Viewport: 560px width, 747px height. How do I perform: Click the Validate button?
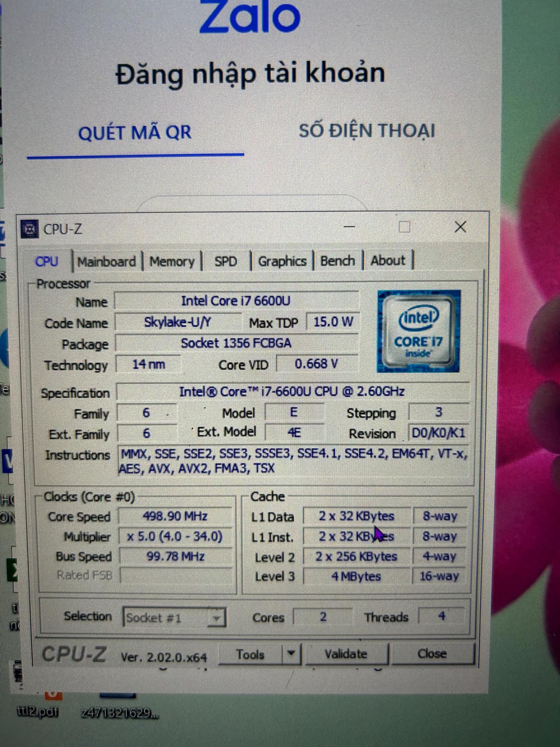(346, 654)
